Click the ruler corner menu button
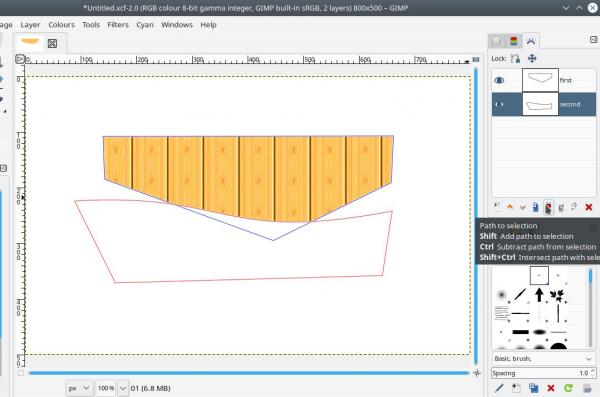 (20, 59)
